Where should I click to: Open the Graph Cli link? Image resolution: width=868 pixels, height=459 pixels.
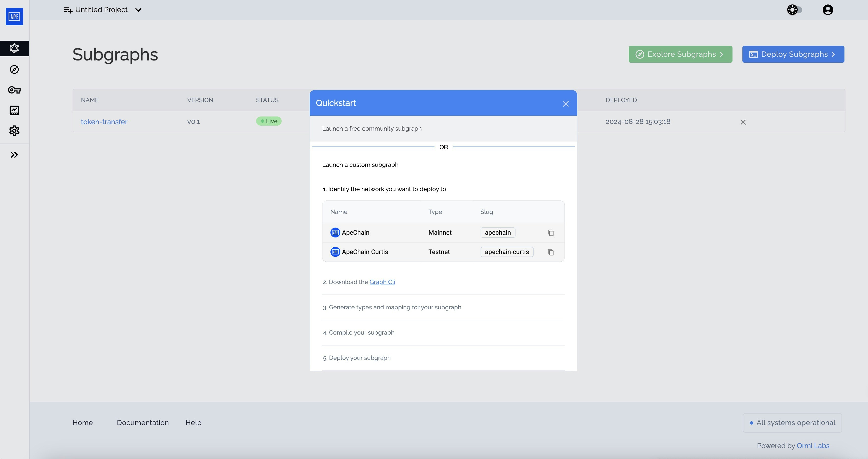pyautogui.click(x=382, y=282)
